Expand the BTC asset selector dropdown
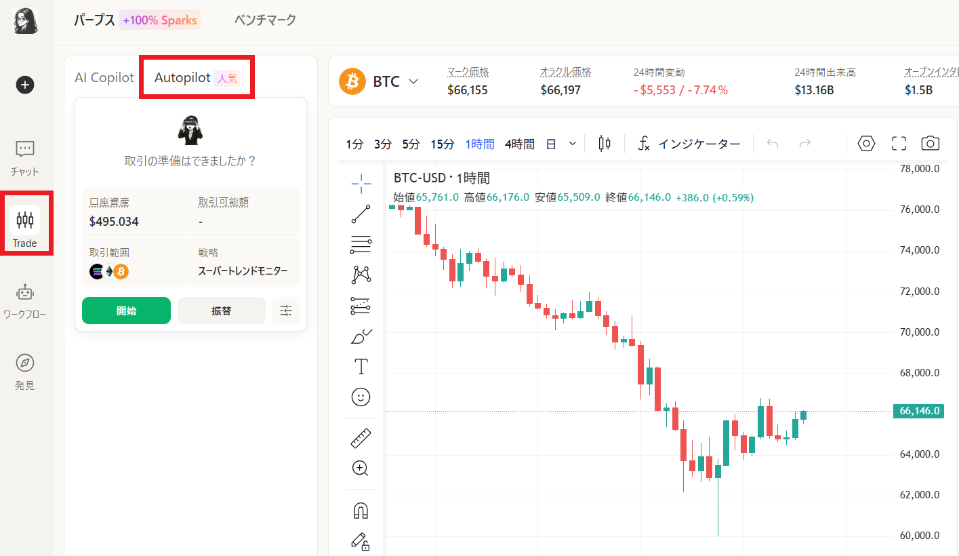Viewport: 959px width, 556px height. (x=413, y=81)
